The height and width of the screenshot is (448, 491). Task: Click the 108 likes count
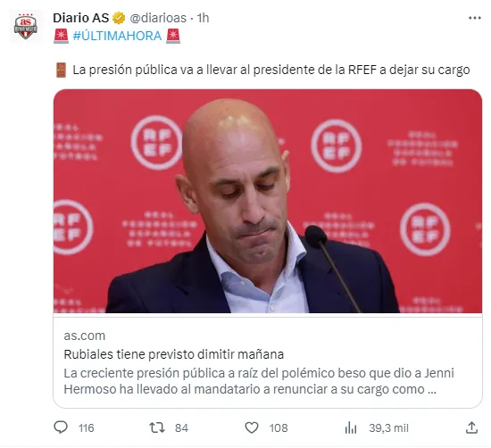pyautogui.click(x=279, y=428)
